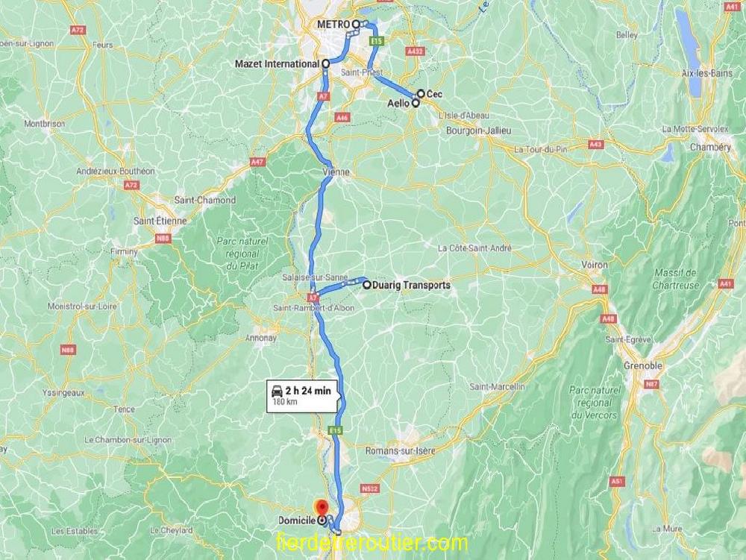Click the A47 motorway badge
This screenshot has height=560, width=746.
(x=257, y=162)
